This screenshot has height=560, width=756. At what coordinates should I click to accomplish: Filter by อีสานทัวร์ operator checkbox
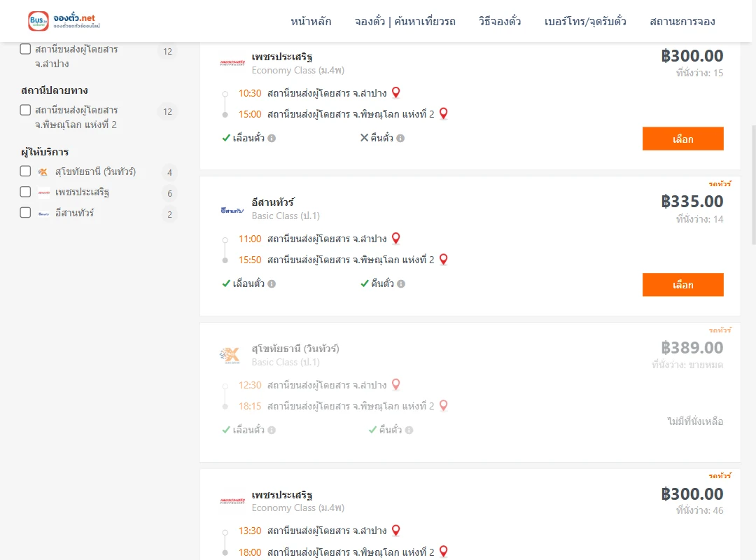tap(26, 213)
